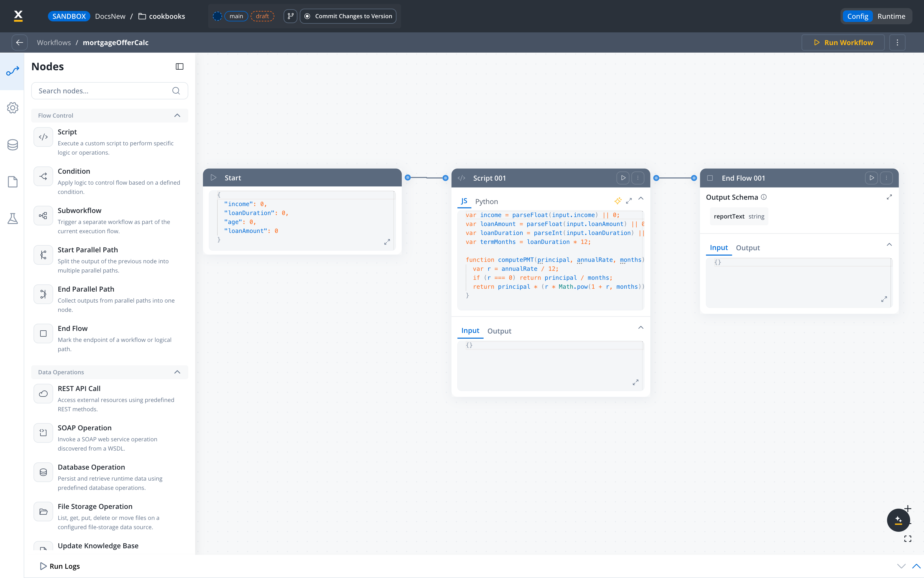
Task: Click the Output Schema info icon
Action: point(764,197)
